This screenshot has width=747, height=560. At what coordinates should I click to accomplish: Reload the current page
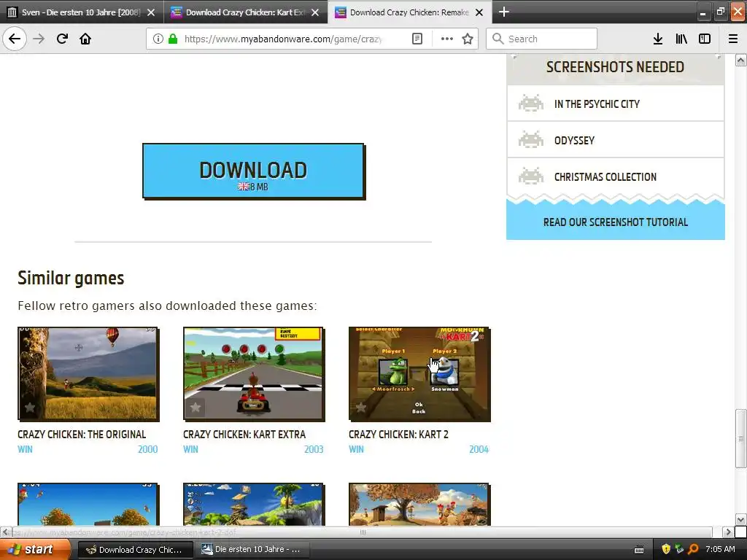click(62, 39)
